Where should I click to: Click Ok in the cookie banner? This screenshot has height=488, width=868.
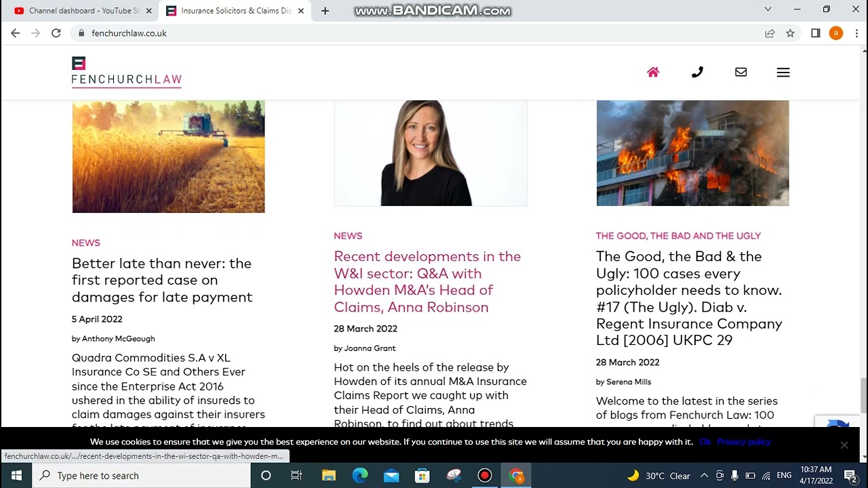point(705,442)
